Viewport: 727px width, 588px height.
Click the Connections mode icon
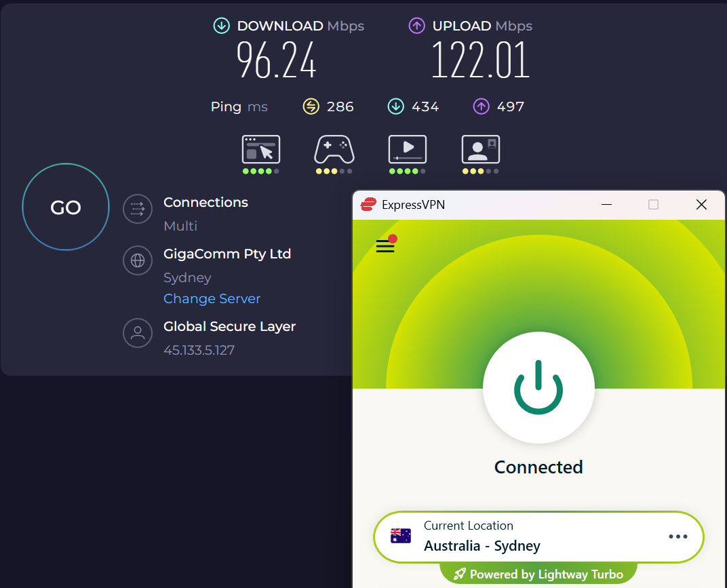click(138, 209)
